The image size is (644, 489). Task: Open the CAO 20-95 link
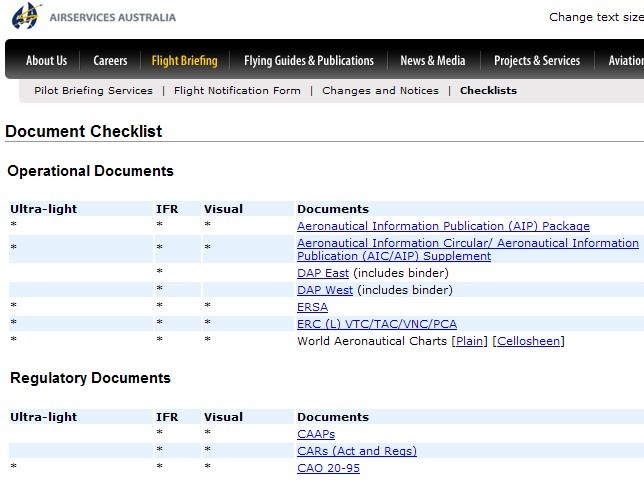[328, 468]
